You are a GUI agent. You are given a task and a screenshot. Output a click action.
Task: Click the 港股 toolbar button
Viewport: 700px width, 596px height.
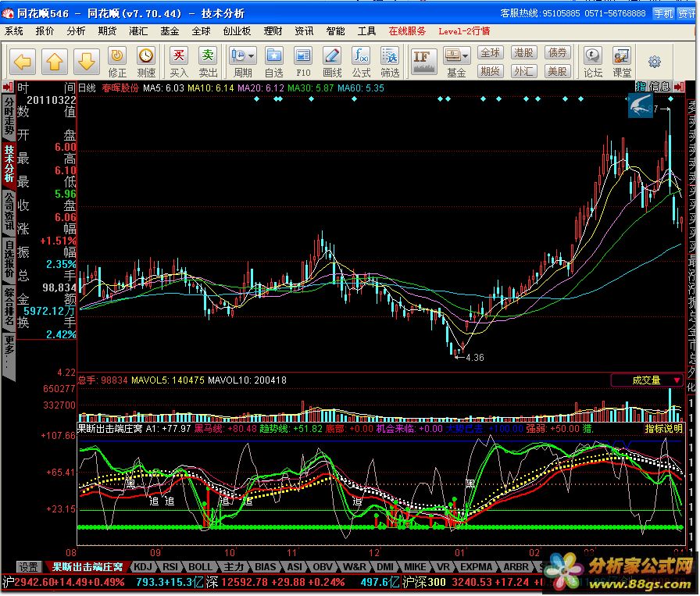pyautogui.click(x=523, y=52)
